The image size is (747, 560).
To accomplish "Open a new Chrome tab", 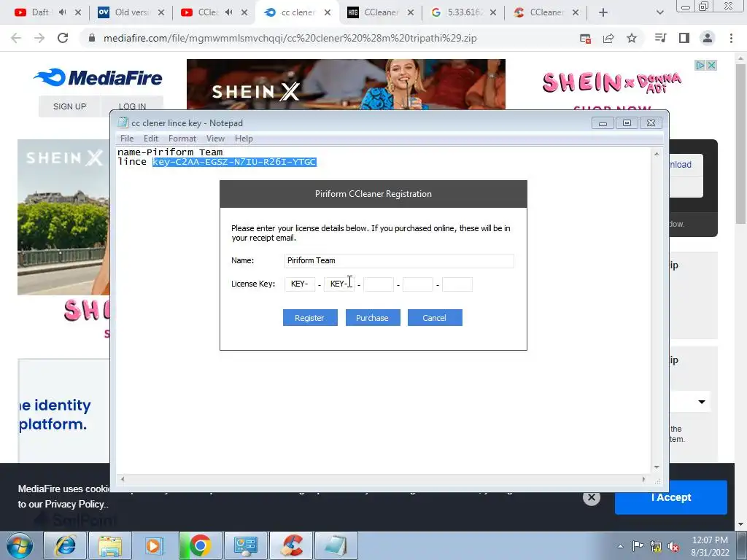I will click(x=603, y=12).
